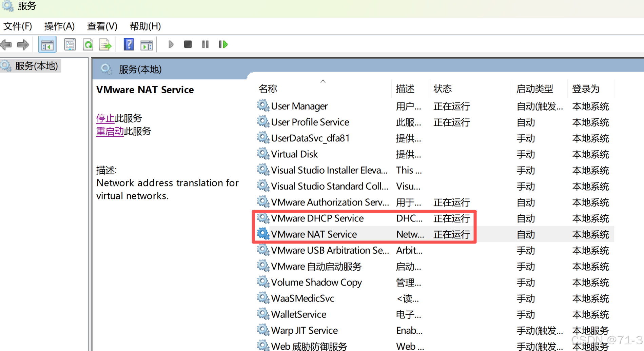Screen dimensions: 644x351
Task: Select the WalletService service name
Action: pyautogui.click(x=298, y=314)
